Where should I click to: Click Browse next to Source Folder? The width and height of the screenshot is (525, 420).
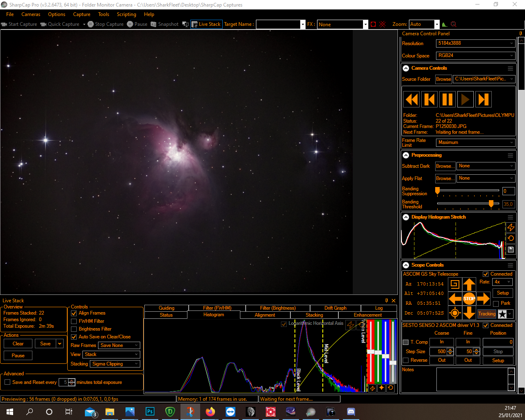(443, 79)
